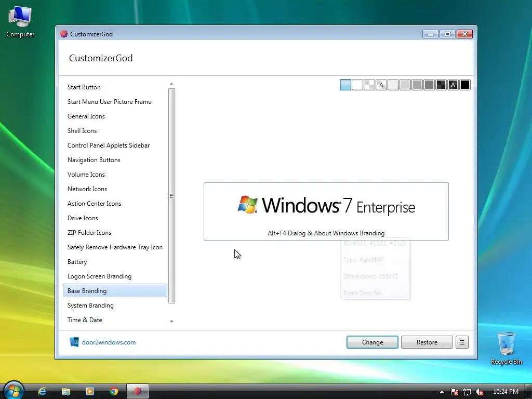532x399 pixels.
Task: Open Start Menu User Picture Frame category
Action: click(115, 102)
